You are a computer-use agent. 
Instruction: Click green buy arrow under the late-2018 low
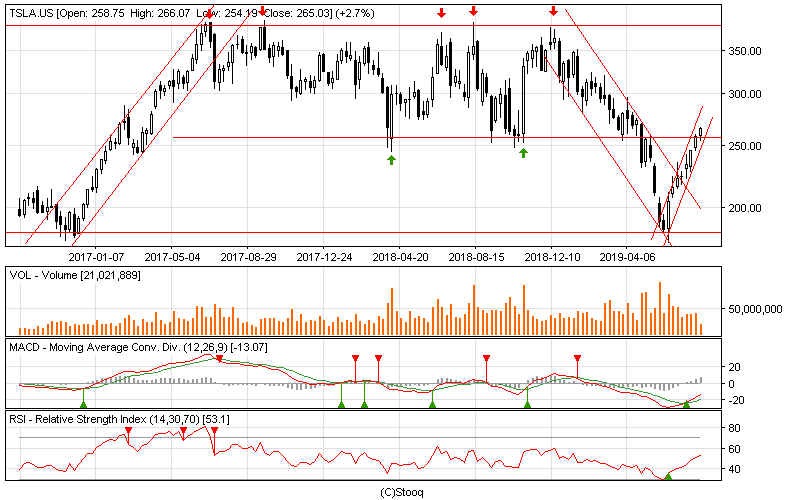click(523, 153)
